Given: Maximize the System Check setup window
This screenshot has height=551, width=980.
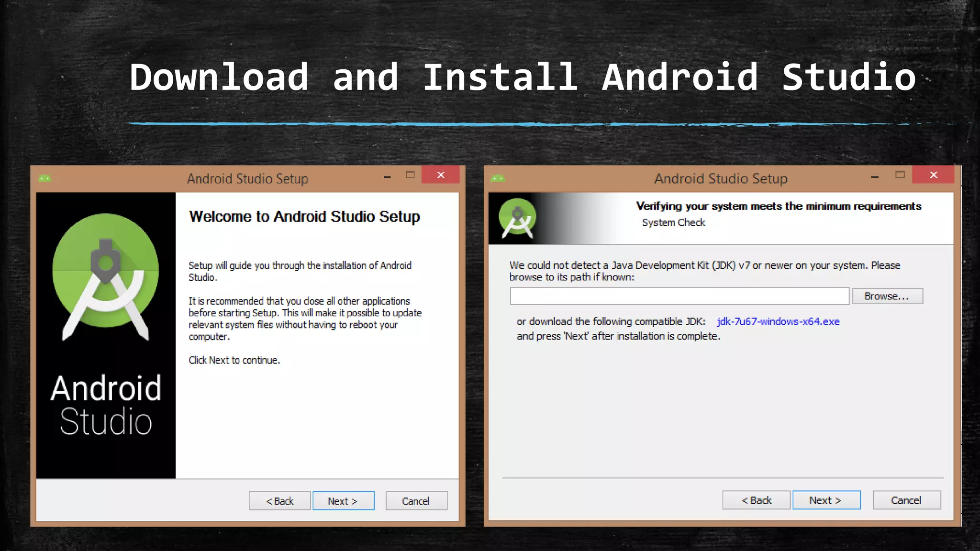Looking at the screenshot, I should (900, 175).
